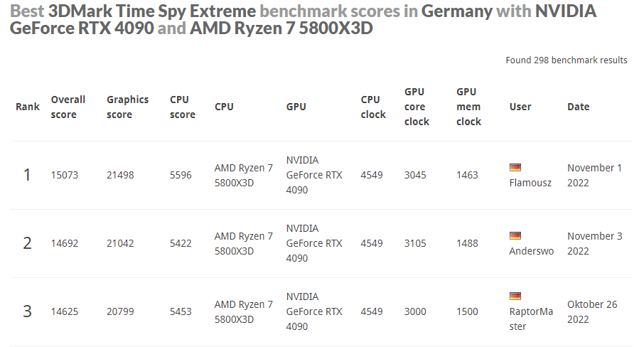Open Flamousz user profile

tap(530, 183)
